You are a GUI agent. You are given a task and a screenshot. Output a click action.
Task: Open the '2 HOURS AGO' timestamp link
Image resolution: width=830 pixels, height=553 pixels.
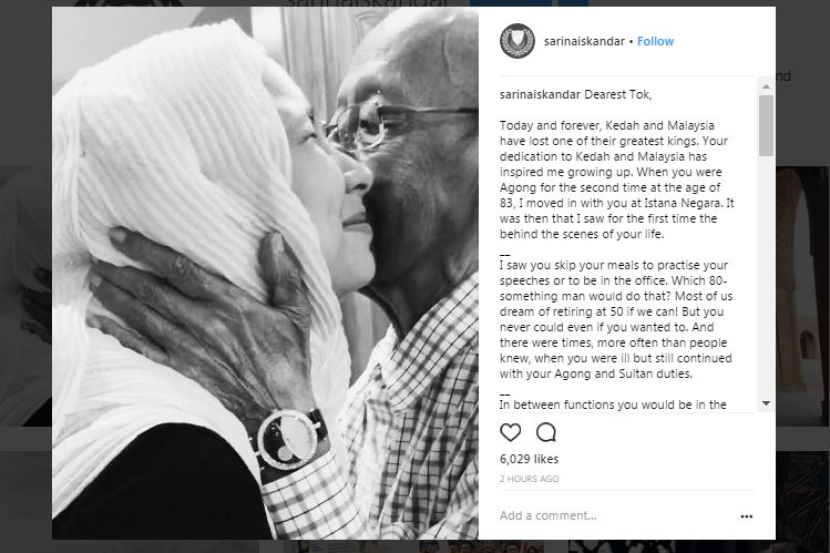[x=529, y=479]
